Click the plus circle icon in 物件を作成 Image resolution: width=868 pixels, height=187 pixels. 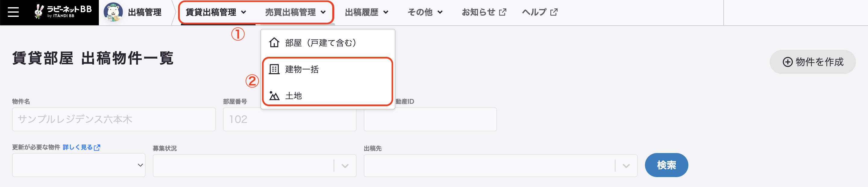click(788, 62)
